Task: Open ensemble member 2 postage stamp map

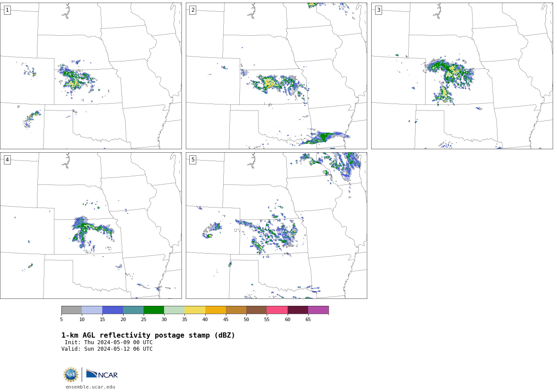Action: [276, 76]
